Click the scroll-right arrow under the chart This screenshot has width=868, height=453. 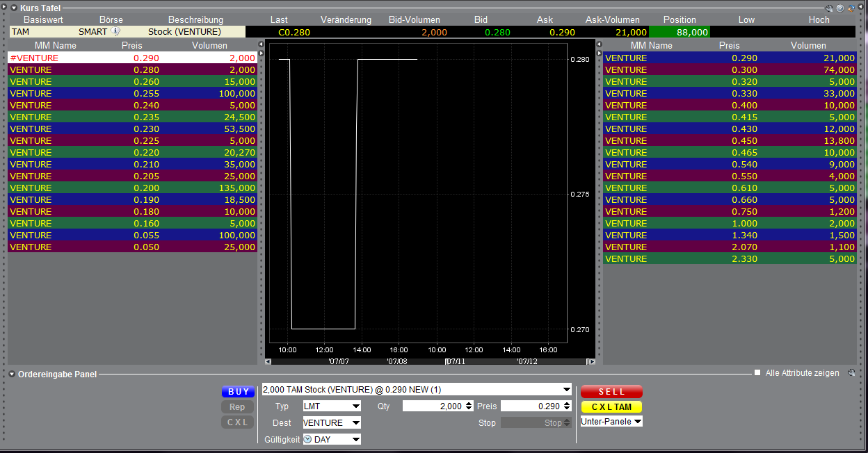(x=591, y=361)
